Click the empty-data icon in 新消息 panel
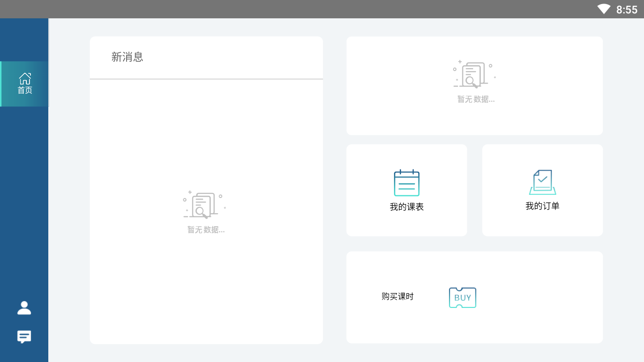Image resolution: width=644 pixels, height=362 pixels. tap(204, 205)
